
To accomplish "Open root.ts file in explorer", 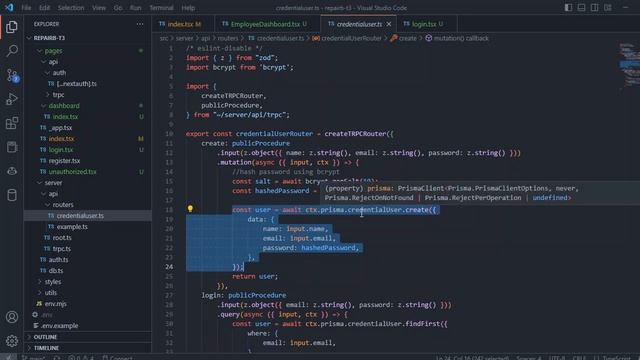I will pos(62,238).
